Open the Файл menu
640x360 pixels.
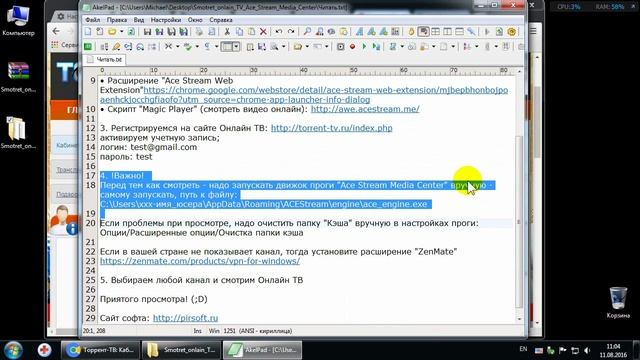point(93,20)
